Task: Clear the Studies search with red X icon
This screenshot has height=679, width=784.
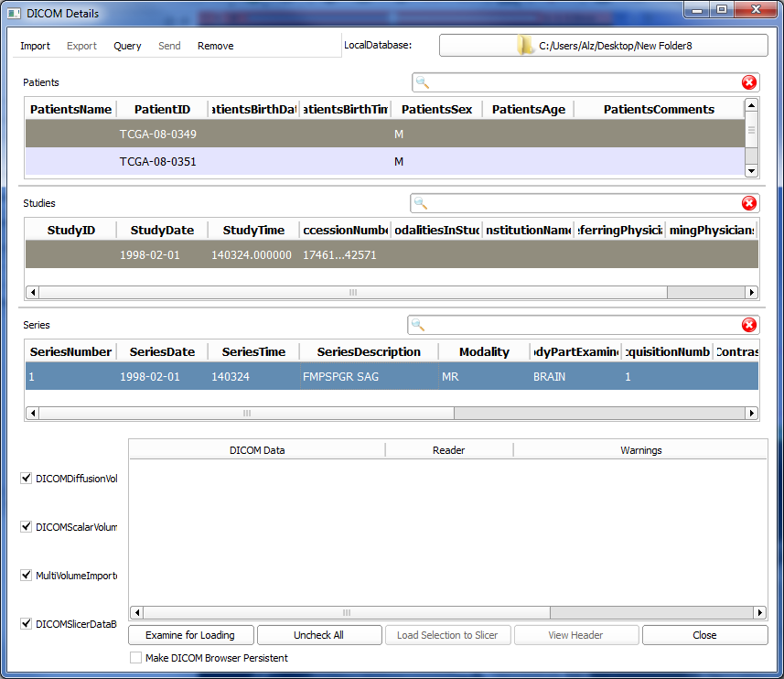Action: point(748,203)
